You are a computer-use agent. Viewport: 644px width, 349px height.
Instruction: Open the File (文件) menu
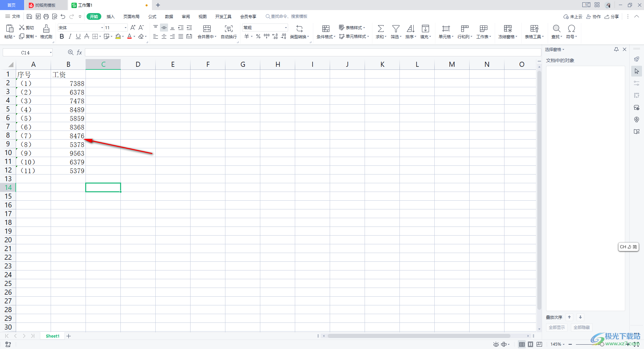(x=13, y=16)
